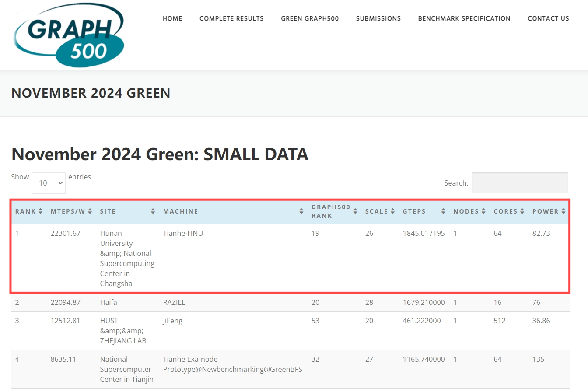Click the Site column sort arrows
The image size is (588, 392).
[153, 211]
